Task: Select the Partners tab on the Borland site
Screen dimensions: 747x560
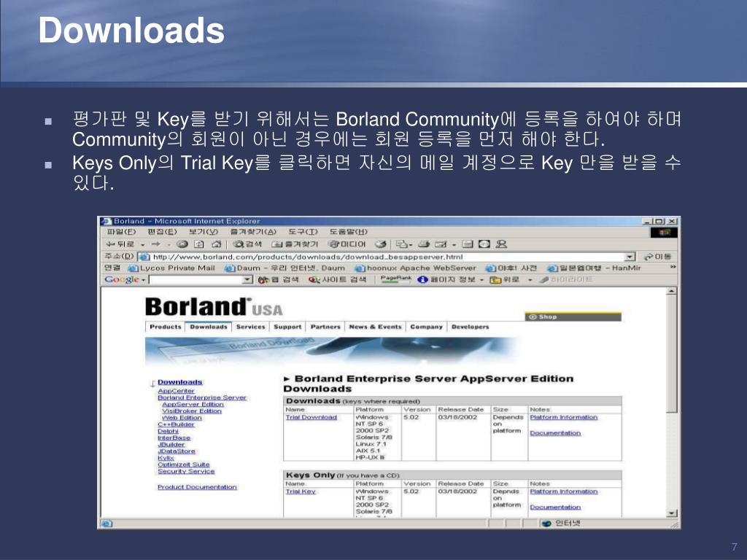Action: tap(325, 327)
